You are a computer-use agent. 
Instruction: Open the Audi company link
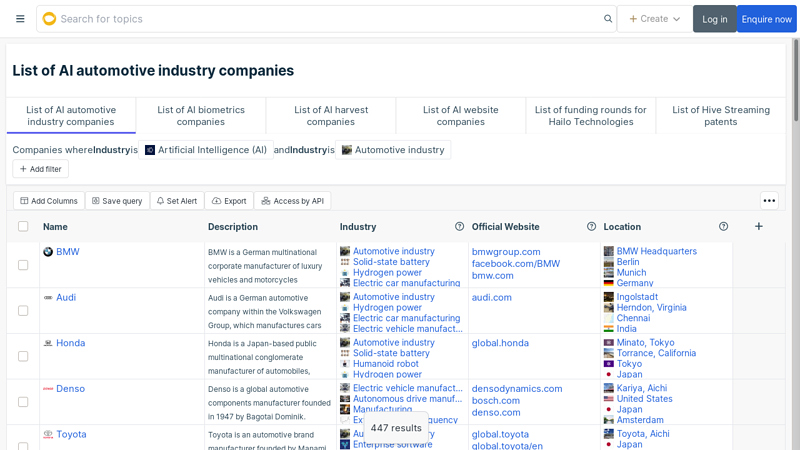tap(66, 297)
